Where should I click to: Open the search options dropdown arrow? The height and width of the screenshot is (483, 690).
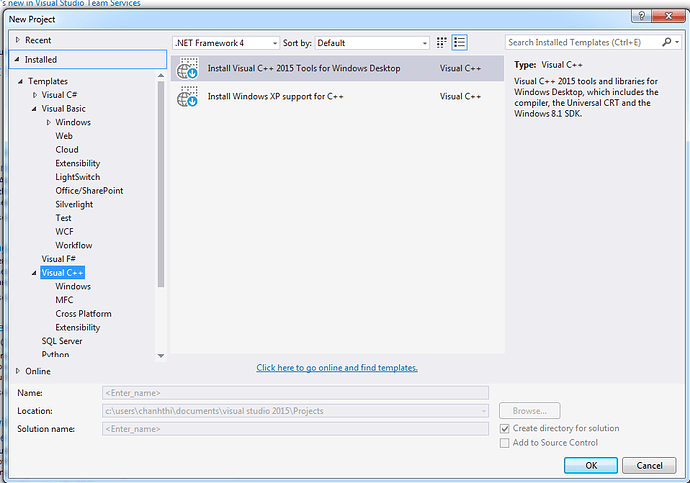(x=677, y=42)
